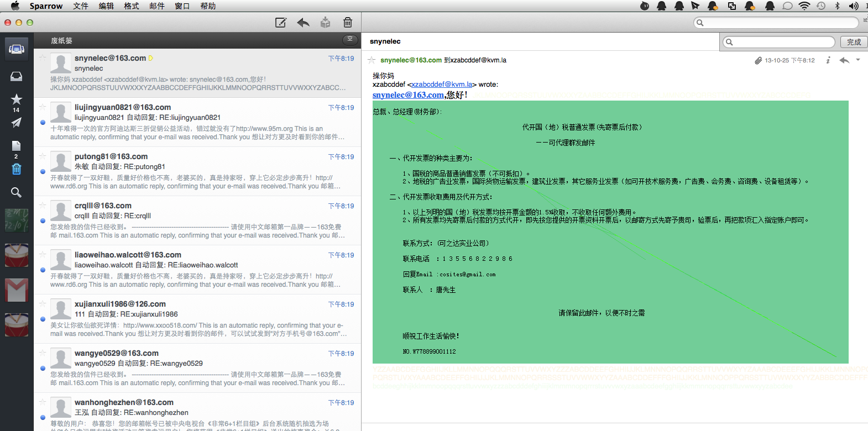The image size is (868, 431).
Task: Open the Drafts document icon in sidebar
Action: pyautogui.click(x=17, y=146)
